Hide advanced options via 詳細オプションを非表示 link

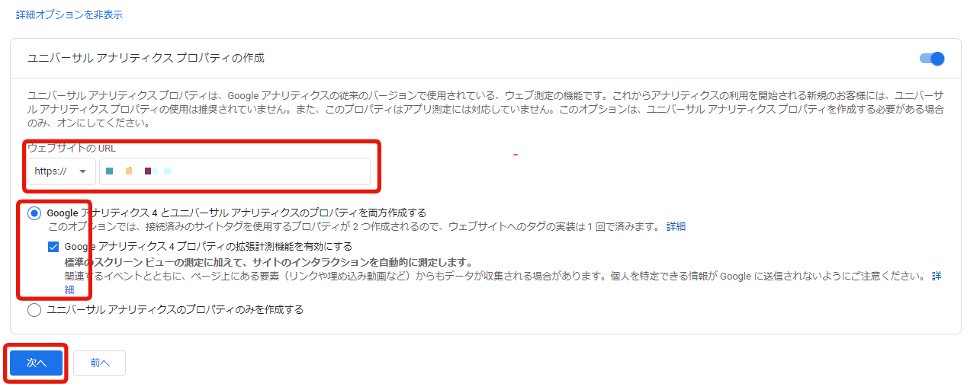pos(69,14)
